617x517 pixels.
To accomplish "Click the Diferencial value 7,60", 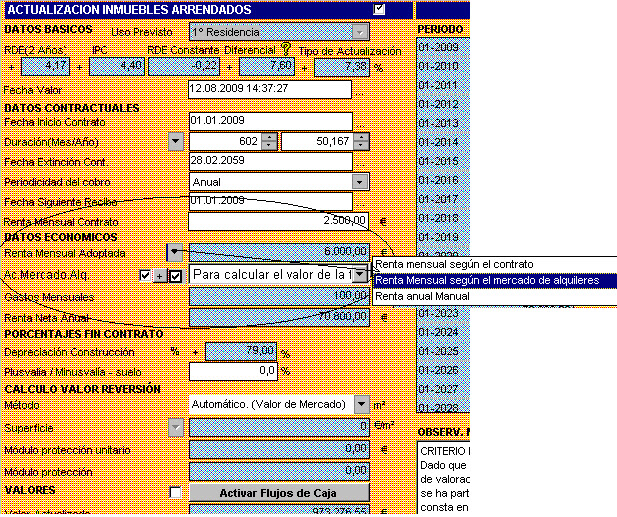I will (266, 66).
